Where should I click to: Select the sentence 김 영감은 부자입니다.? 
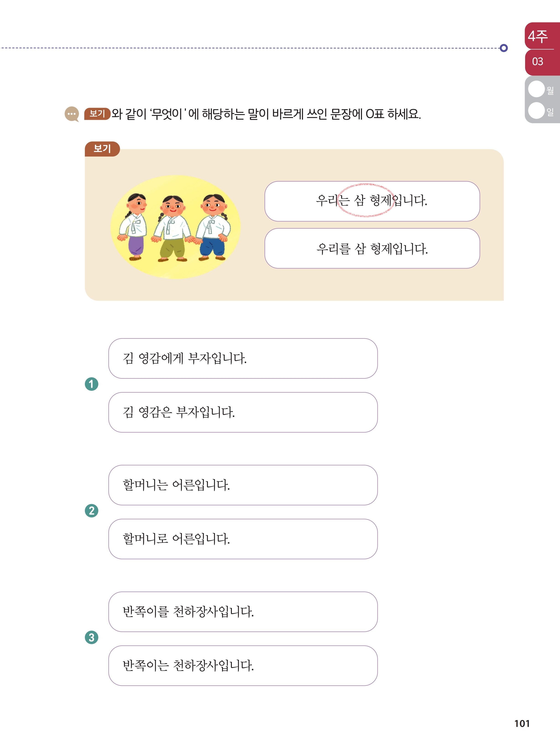[243, 412]
